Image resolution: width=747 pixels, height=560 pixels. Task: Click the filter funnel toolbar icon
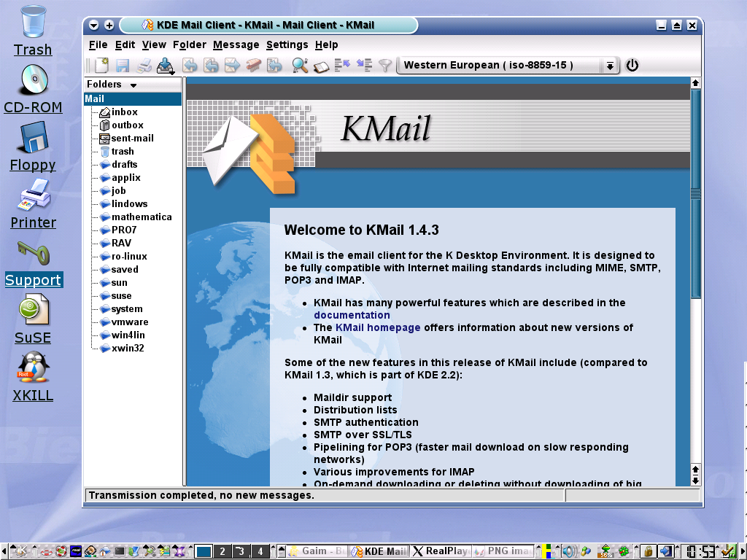(x=385, y=65)
